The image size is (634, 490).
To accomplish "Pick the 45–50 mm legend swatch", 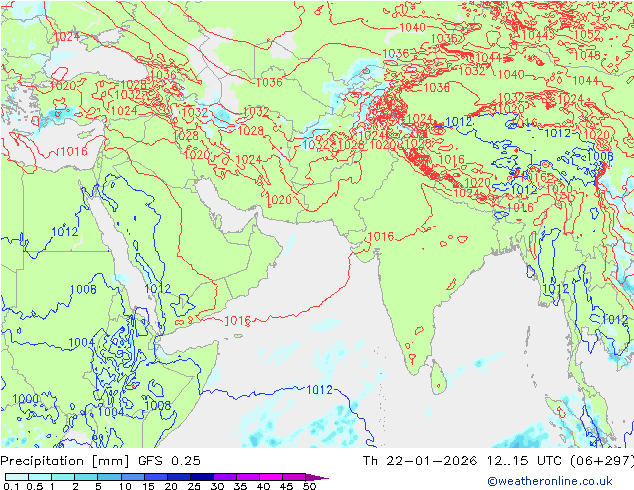I will point(294,477).
